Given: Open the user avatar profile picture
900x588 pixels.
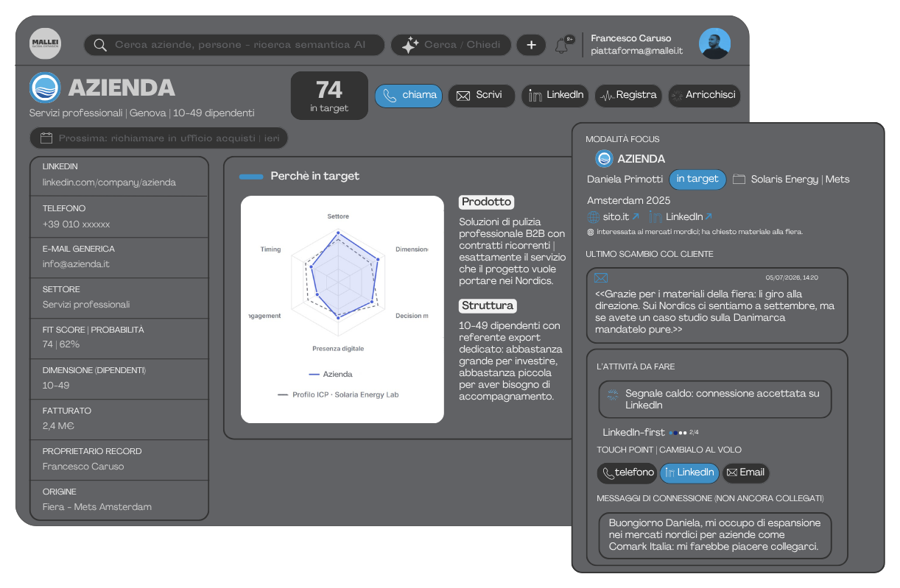Looking at the screenshot, I should (x=714, y=44).
